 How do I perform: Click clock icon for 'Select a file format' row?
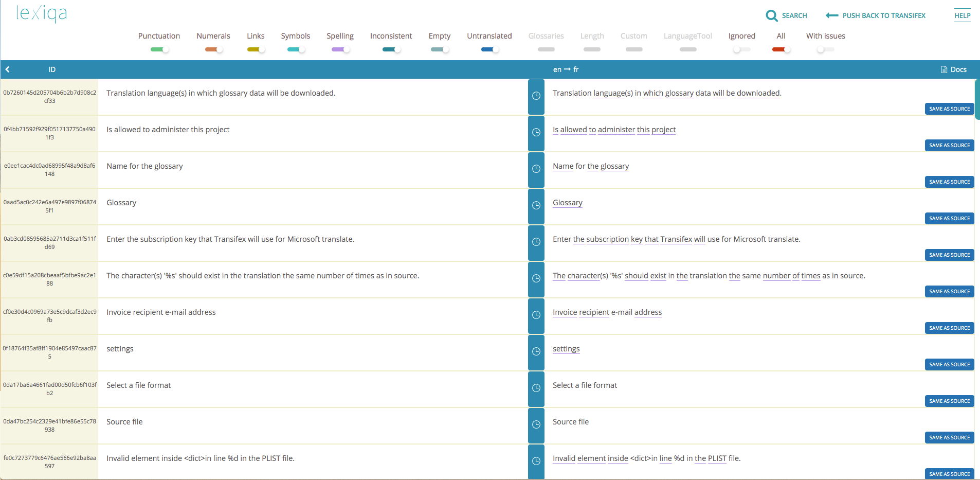(536, 388)
